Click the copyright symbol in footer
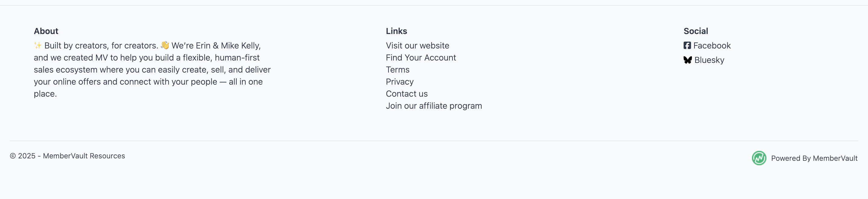 pyautogui.click(x=13, y=156)
